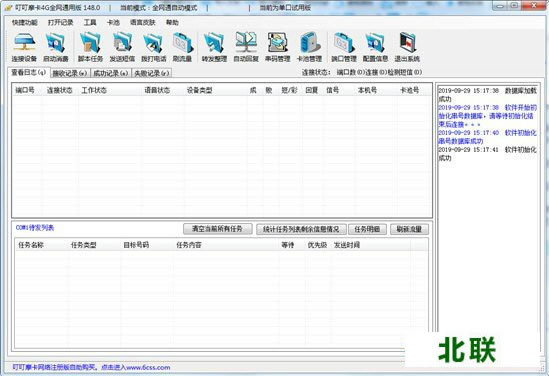The height and width of the screenshot is (376, 549).
Task: Open the 卡池 menu
Action: [x=113, y=22]
